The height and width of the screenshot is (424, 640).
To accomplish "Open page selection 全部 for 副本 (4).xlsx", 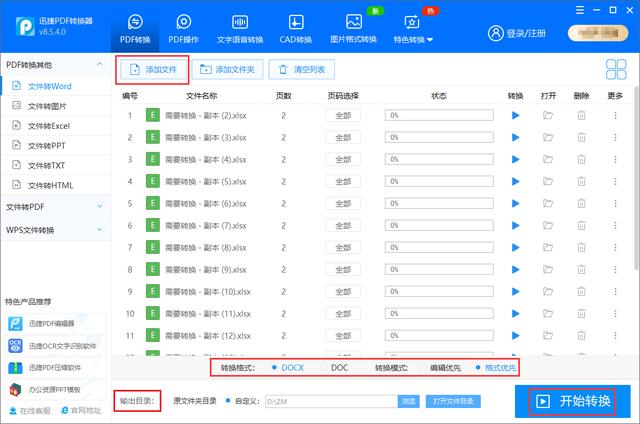I will pyautogui.click(x=343, y=160).
